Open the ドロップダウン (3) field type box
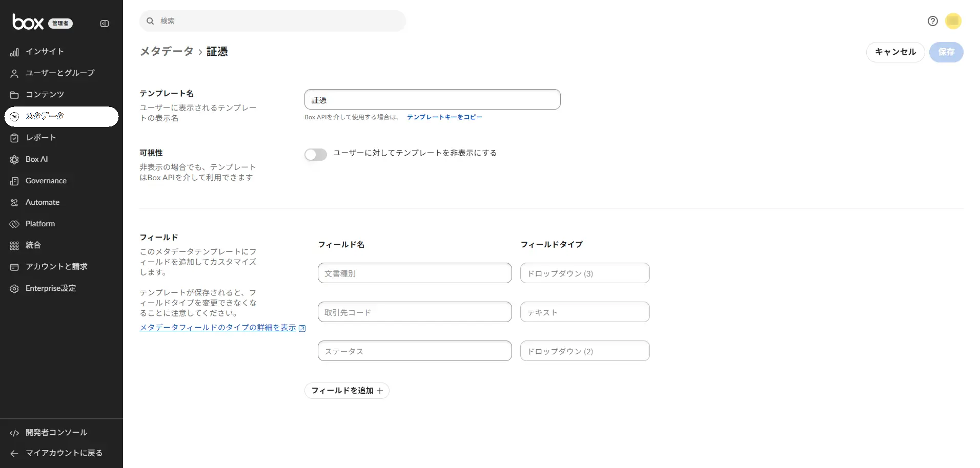Screen dimensions: 980x468 (585, 273)
